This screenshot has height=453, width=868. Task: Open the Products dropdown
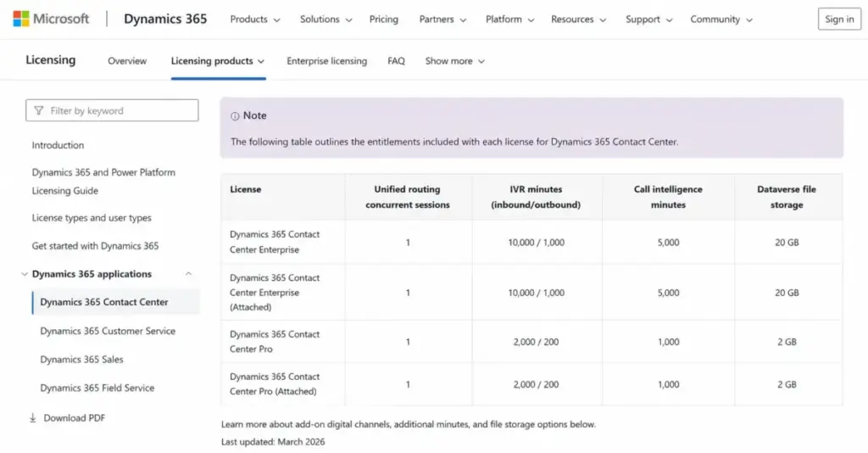coord(254,20)
